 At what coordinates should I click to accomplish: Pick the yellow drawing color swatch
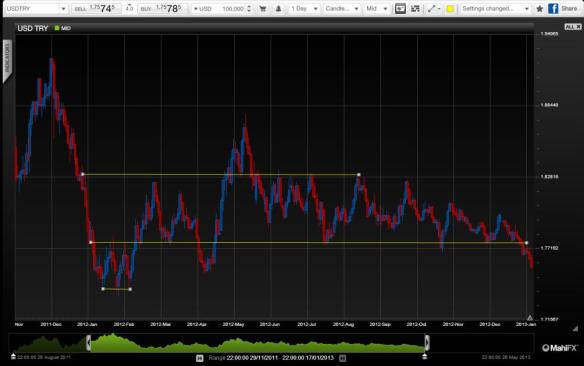point(450,9)
